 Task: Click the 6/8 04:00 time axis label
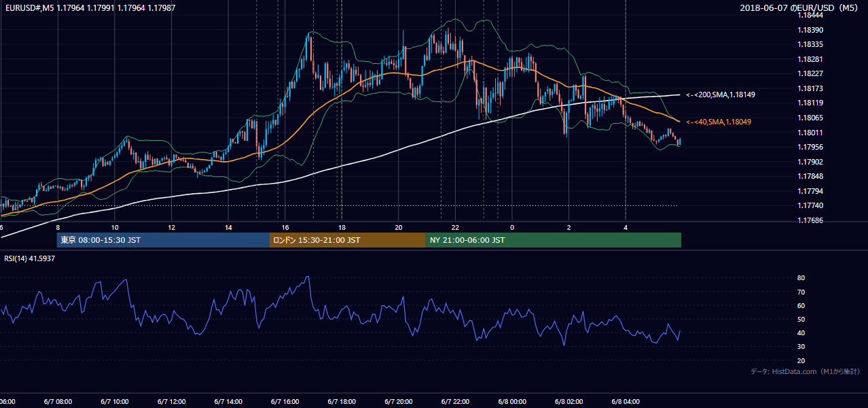click(x=626, y=402)
